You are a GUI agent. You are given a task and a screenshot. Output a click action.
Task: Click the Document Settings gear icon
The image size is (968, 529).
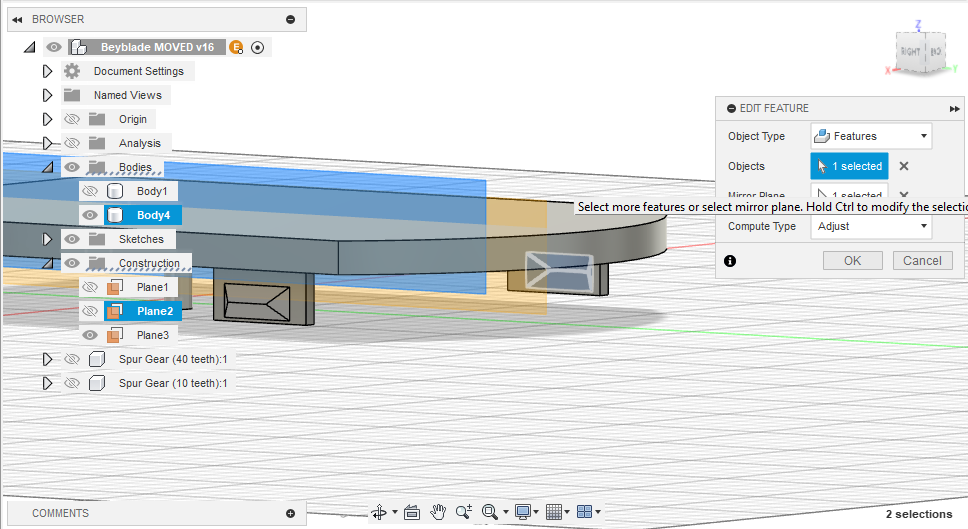(72, 71)
